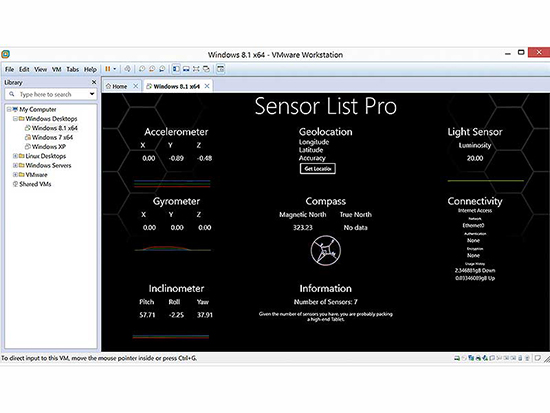The width and height of the screenshot is (550, 413).
Task: Open the Library search dropdown arrow
Action: click(x=92, y=94)
